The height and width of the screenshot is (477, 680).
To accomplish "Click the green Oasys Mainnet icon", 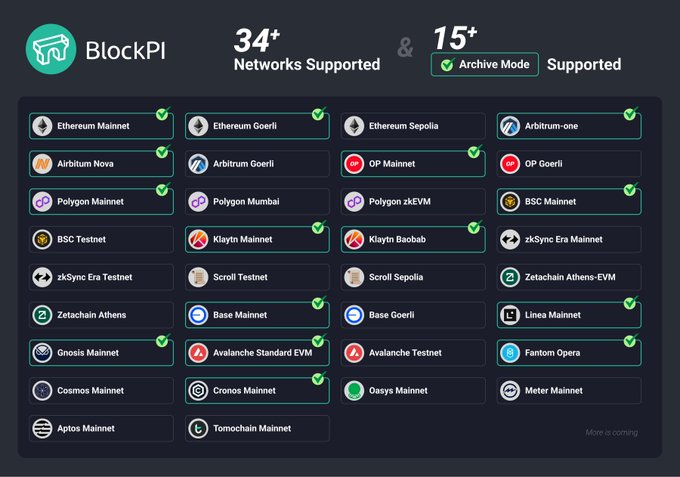I will [354, 390].
